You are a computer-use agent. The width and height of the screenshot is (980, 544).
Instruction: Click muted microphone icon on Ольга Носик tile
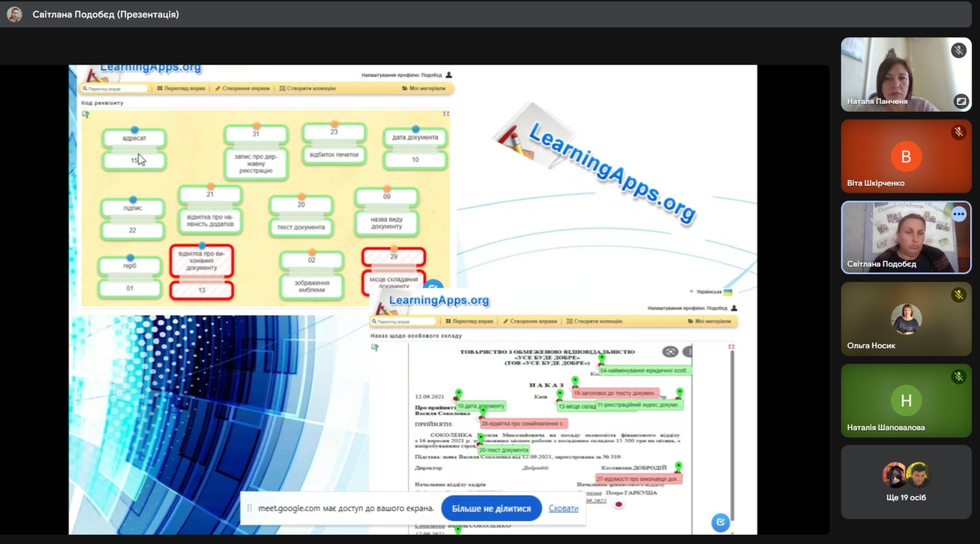coord(958,295)
